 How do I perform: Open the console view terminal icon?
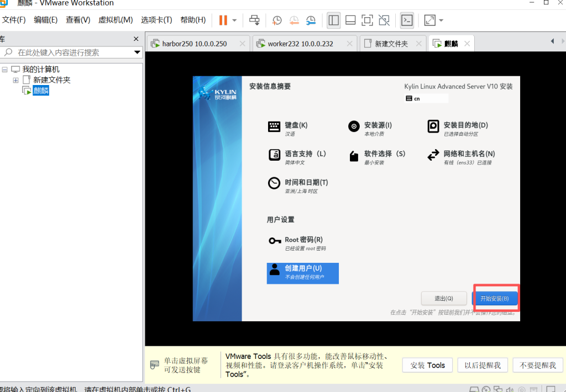click(x=407, y=20)
